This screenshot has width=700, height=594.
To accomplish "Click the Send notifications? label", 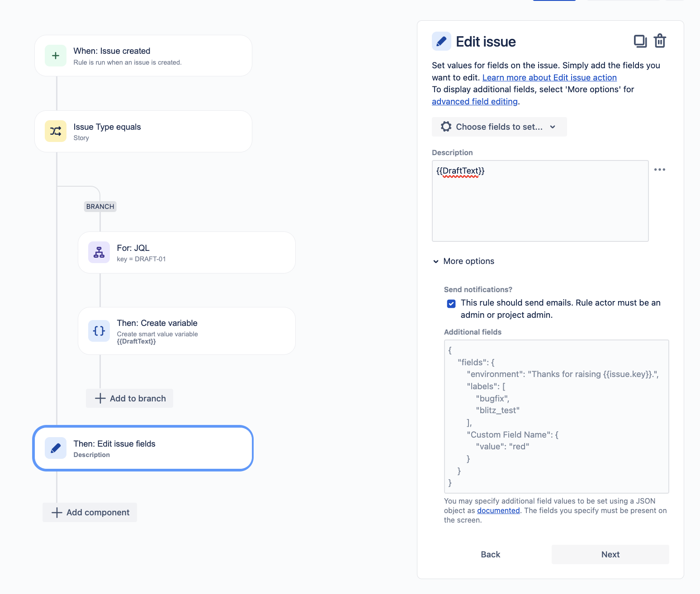I will pyautogui.click(x=478, y=289).
